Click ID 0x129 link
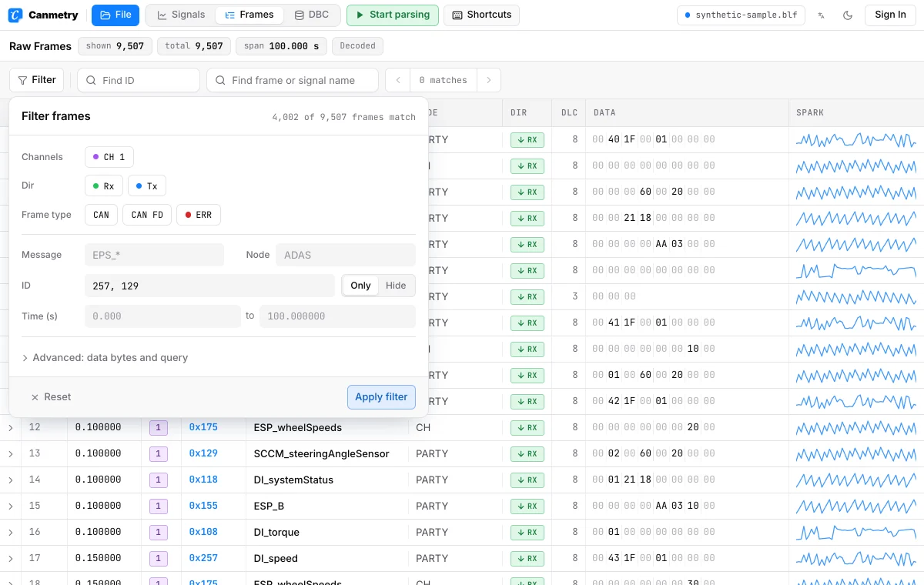The height and width of the screenshot is (585, 924). point(203,454)
